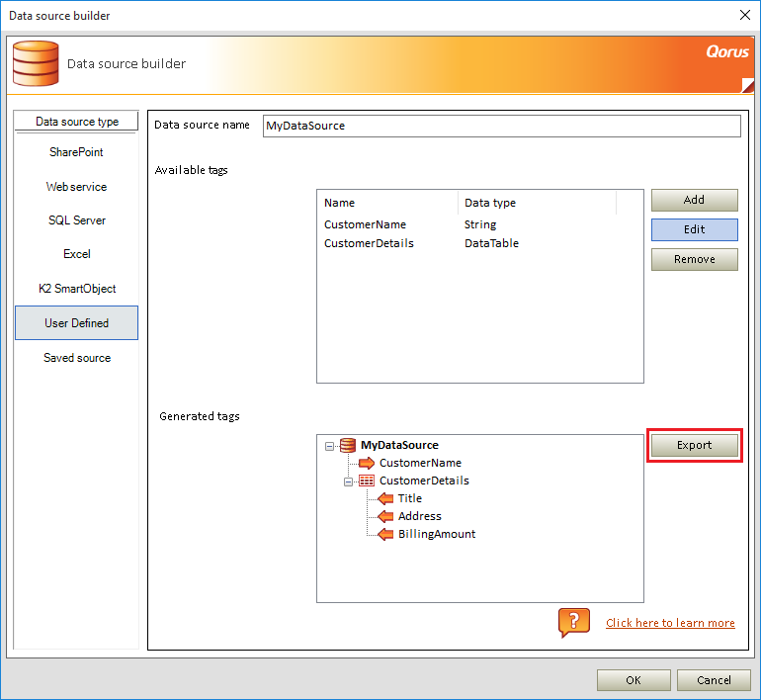Select Web service data source type

click(76, 187)
